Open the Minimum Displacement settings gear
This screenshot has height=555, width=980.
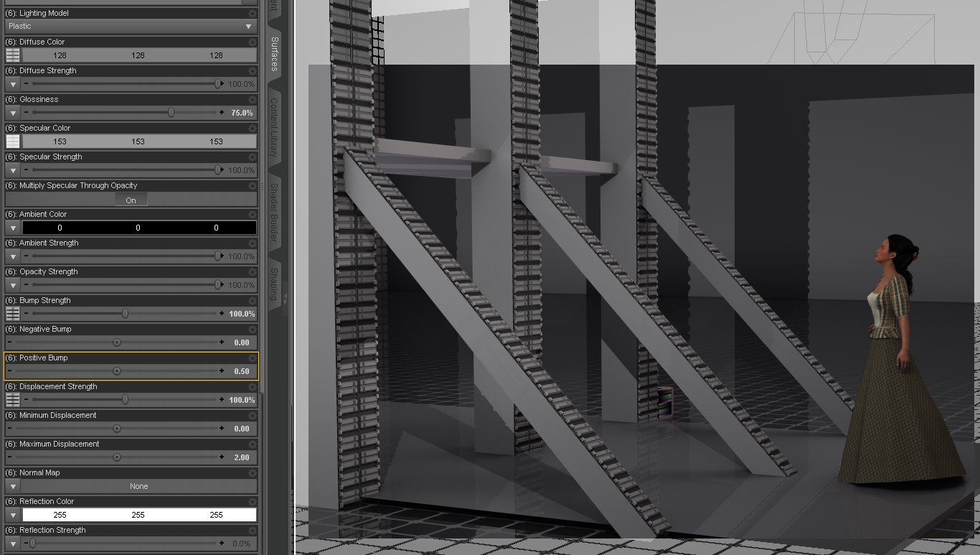[x=252, y=415]
